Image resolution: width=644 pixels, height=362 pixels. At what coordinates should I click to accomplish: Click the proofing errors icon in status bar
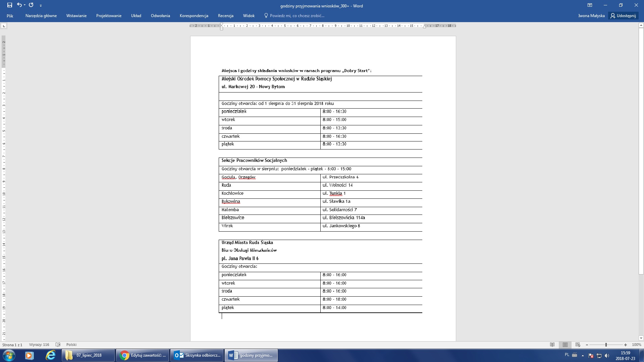tap(58, 345)
